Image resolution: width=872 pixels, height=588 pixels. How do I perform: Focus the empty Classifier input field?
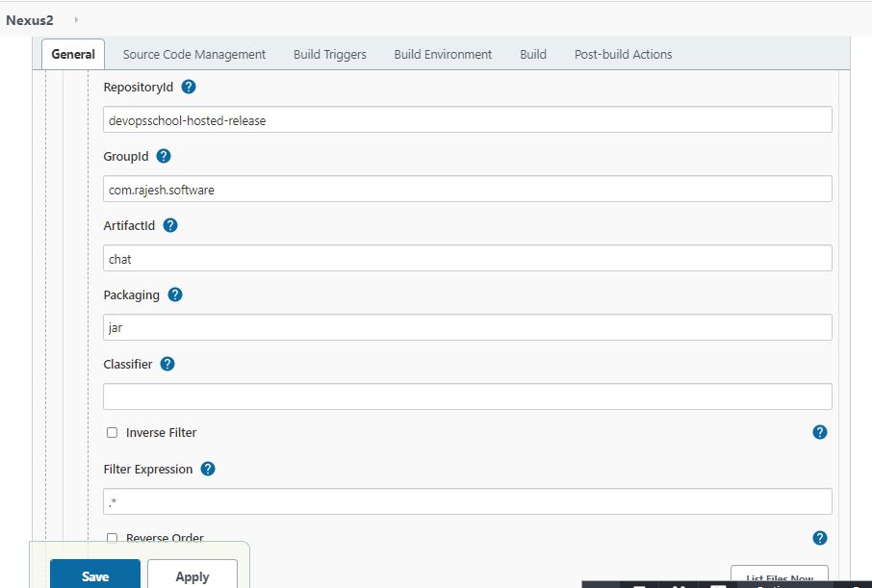(468, 396)
